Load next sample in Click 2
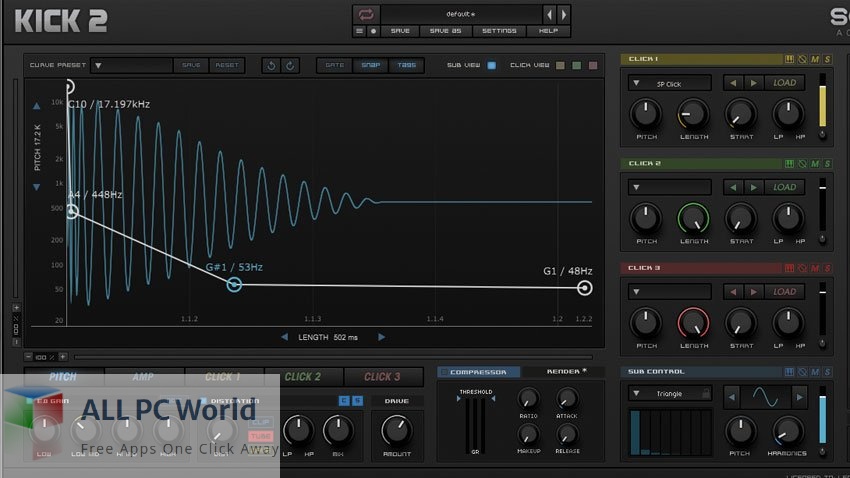 [753, 188]
